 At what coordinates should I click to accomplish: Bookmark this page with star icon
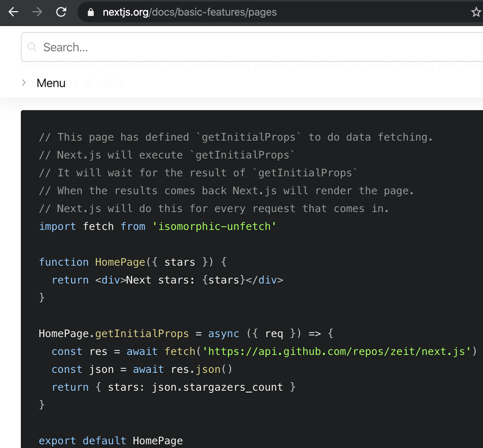tap(476, 12)
